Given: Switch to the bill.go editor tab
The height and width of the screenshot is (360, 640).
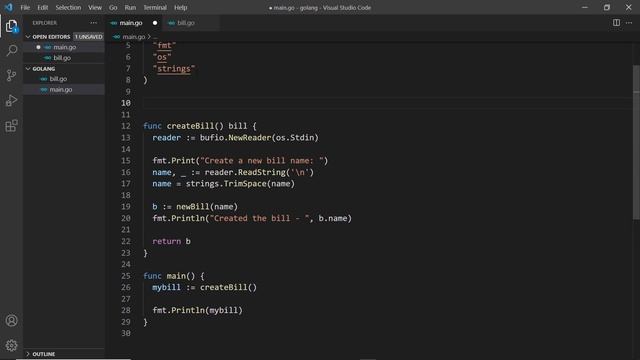Looking at the screenshot, I should click(190, 23).
